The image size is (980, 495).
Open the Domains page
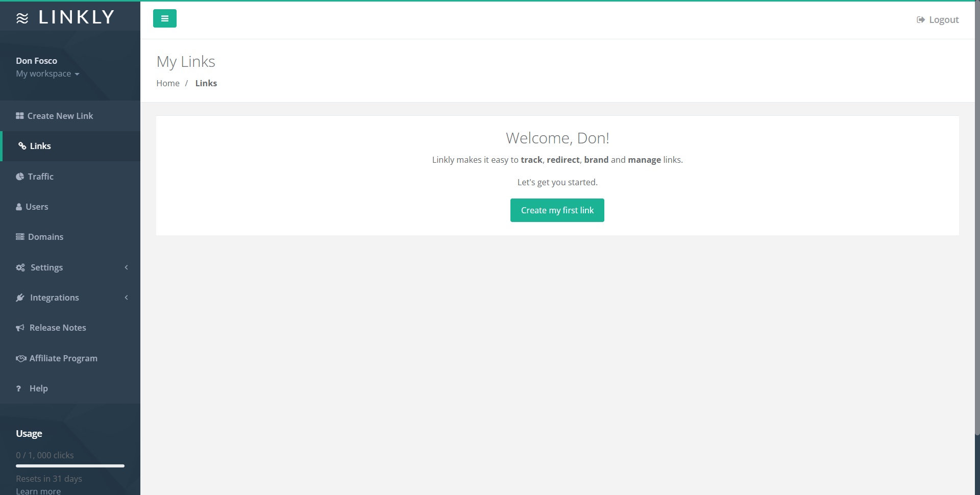(x=70, y=237)
